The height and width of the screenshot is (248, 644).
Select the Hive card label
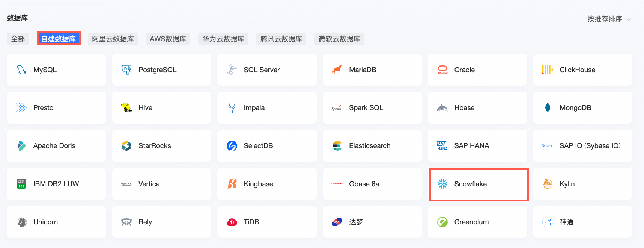[146, 108]
